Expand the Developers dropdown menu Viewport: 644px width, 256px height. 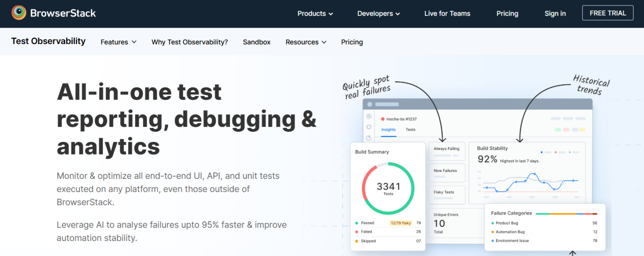click(379, 13)
